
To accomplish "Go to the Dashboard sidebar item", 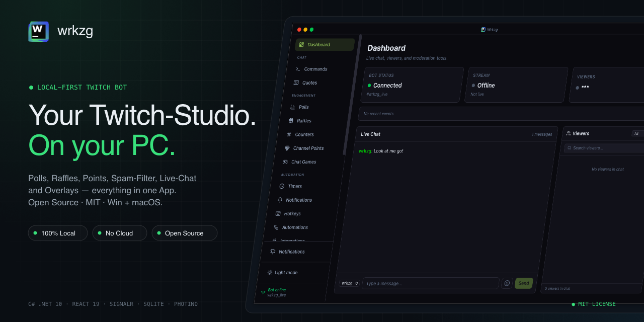I will point(325,44).
